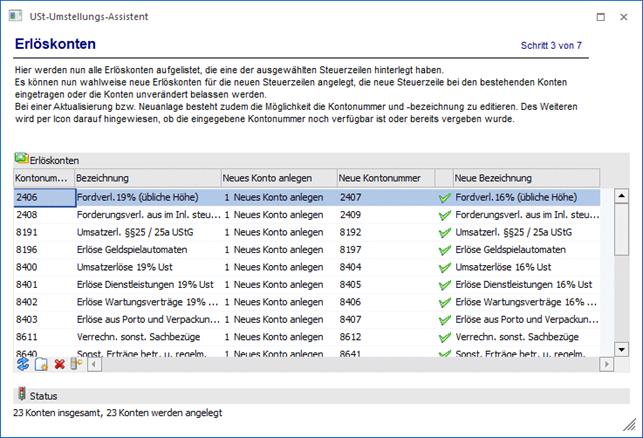Click green checkmark in row 2407

tap(445, 198)
